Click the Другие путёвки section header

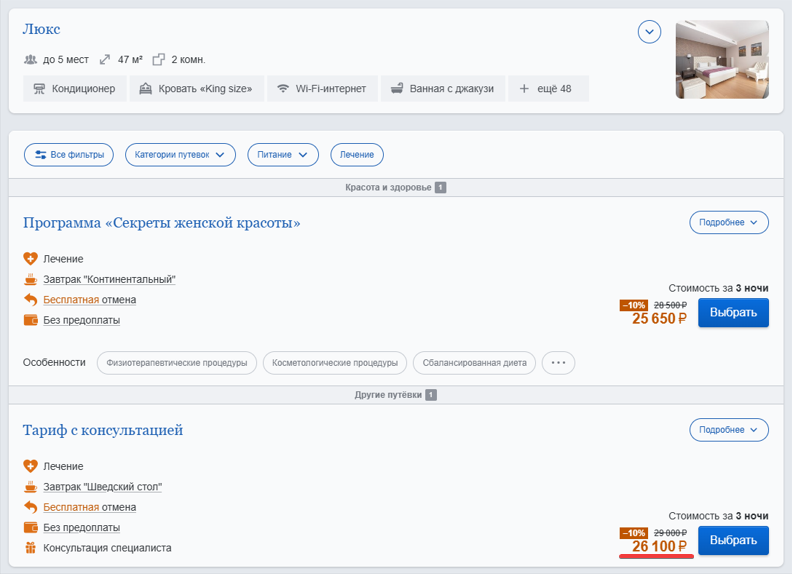click(x=395, y=395)
